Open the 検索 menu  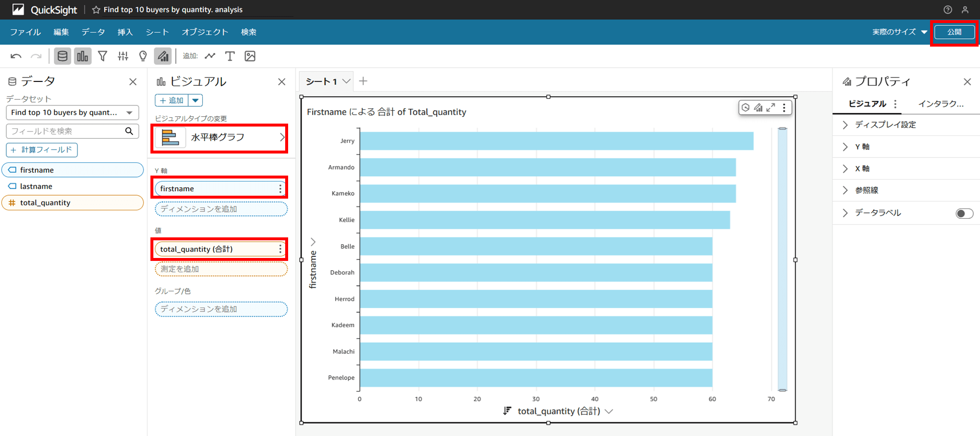click(249, 32)
